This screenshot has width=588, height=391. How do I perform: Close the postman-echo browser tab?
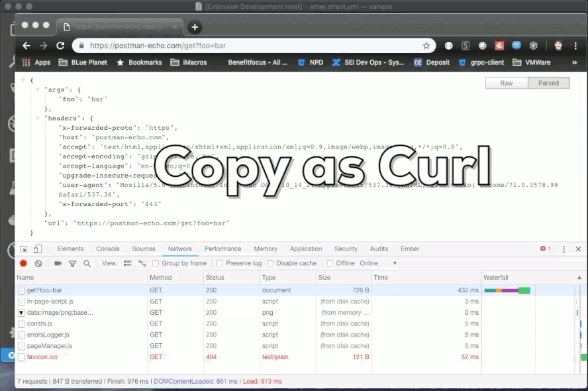(x=175, y=27)
